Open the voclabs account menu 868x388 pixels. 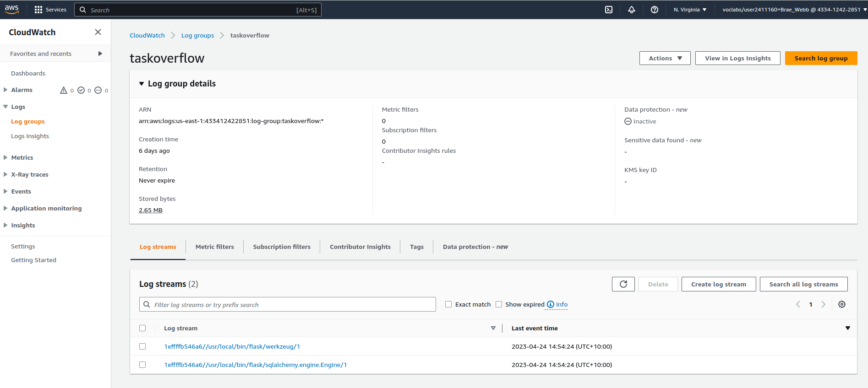pos(795,10)
